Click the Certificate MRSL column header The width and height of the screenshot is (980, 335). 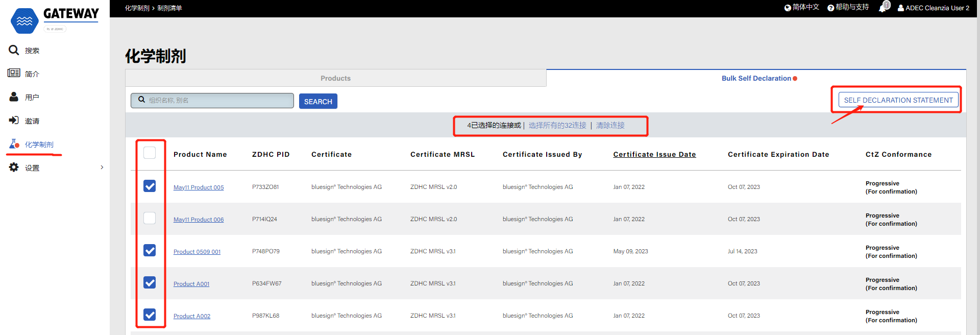443,154
